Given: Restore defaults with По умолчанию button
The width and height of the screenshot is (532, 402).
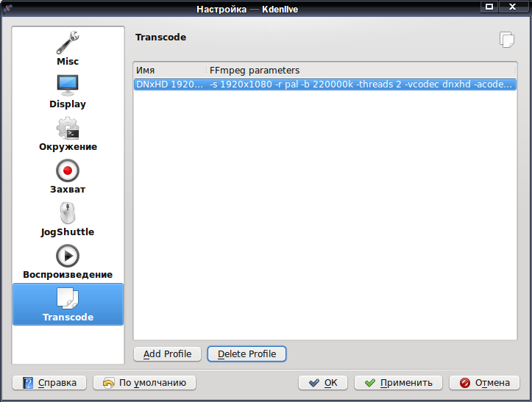Looking at the screenshot, I should click(144, 383).
